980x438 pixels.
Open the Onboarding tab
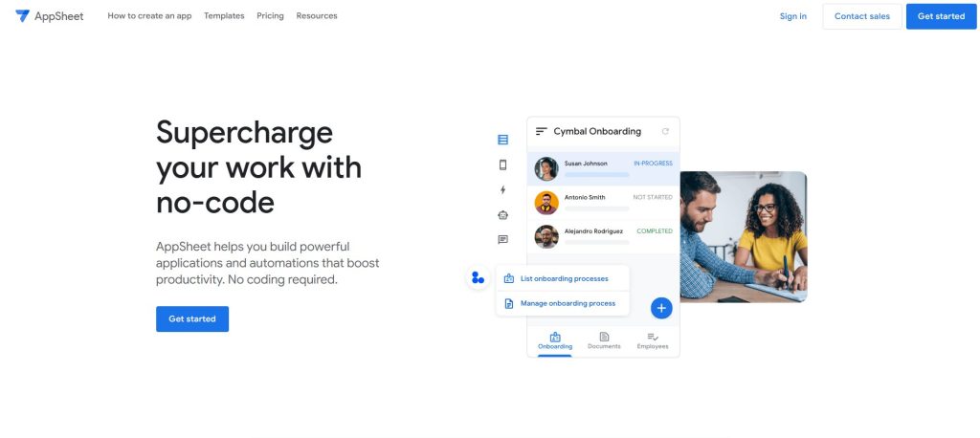(x=555, y=340)
